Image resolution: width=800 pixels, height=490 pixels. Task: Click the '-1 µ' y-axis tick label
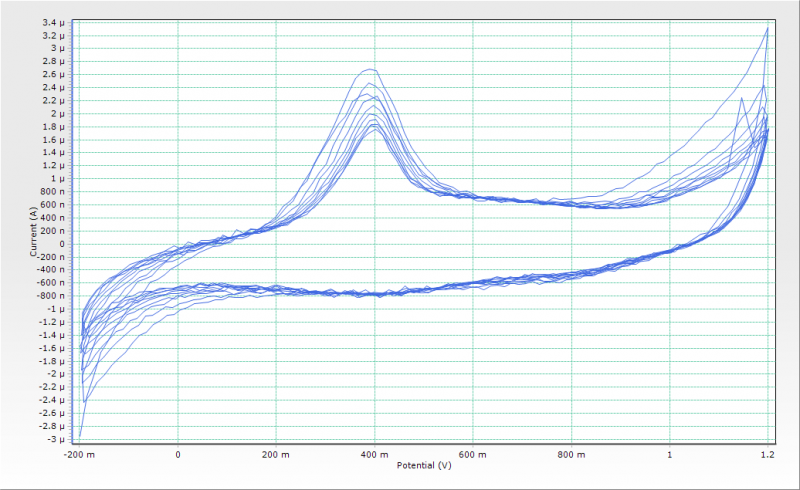click(56, 309)
